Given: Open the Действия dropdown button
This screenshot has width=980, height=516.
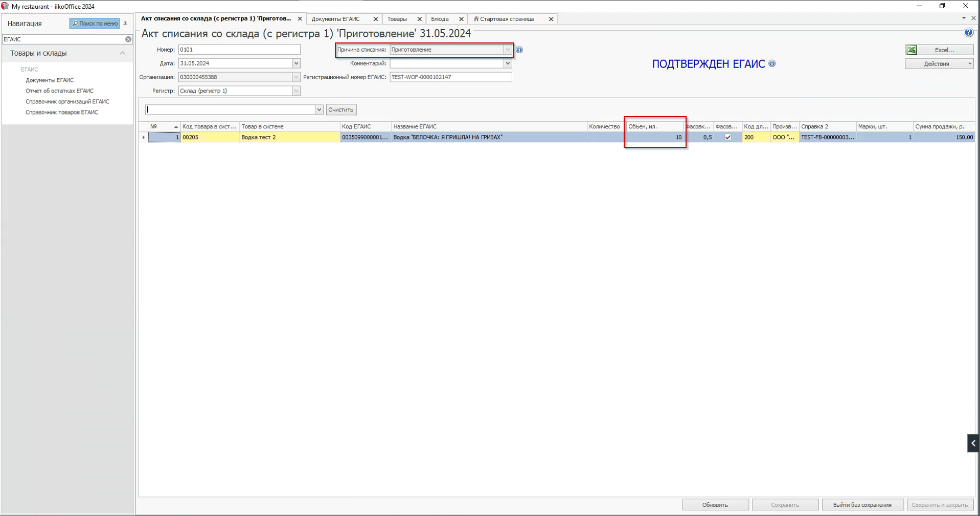Looking at the screenshot, I should 939,63.
